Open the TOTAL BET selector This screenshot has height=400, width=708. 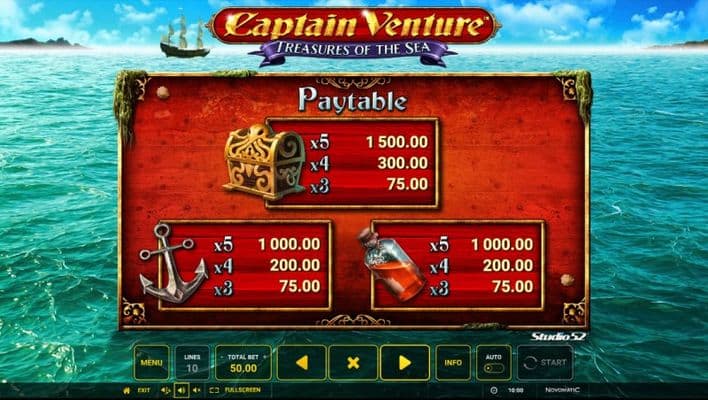[243, 362]
